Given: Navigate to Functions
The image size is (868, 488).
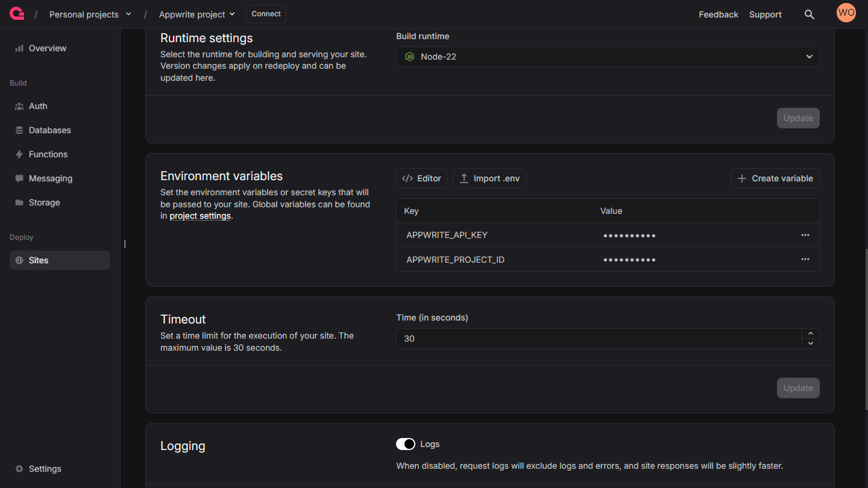Looking at the screenshot, I should [60, 154].
